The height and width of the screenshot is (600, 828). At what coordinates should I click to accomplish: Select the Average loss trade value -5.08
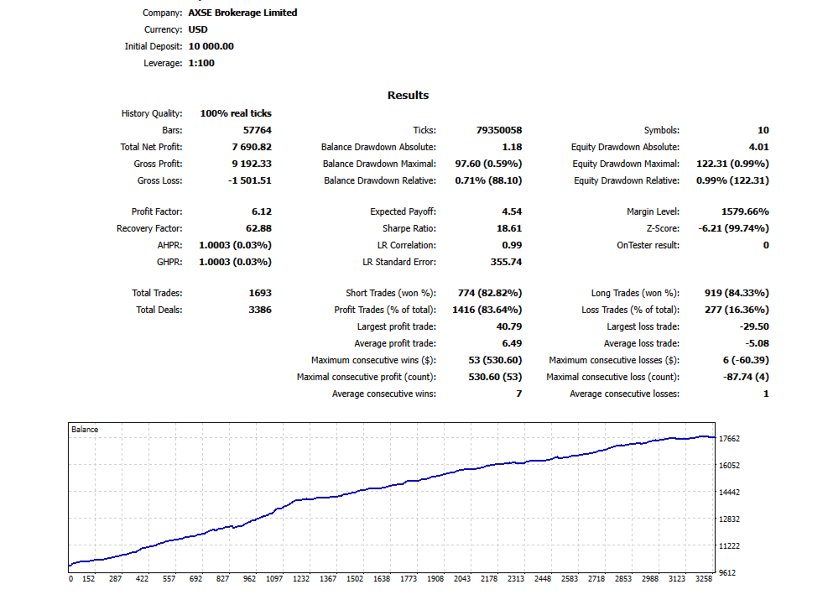757,344
